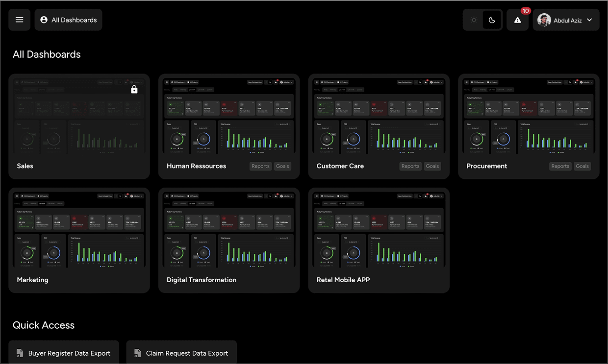The width and height of the screenshot is (608, 364).
Task: Click Buyer Register Data Export link
Action: coord(69,353)
